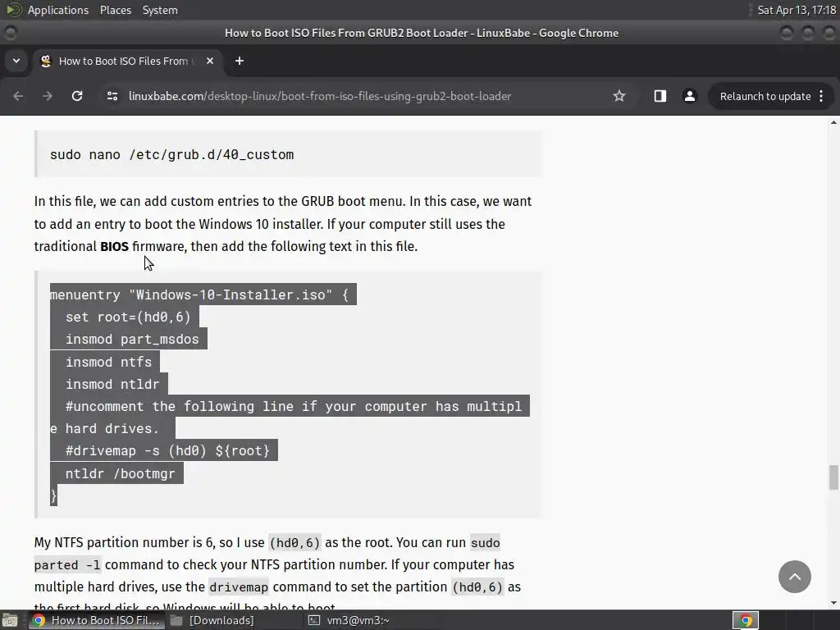Click the #drivemap -s (hd0) line

167,450
